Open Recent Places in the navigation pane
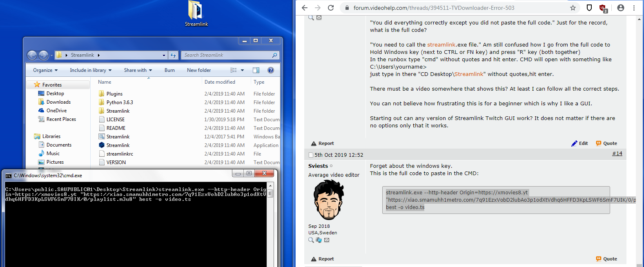The image size is (644, 267). 61,119
